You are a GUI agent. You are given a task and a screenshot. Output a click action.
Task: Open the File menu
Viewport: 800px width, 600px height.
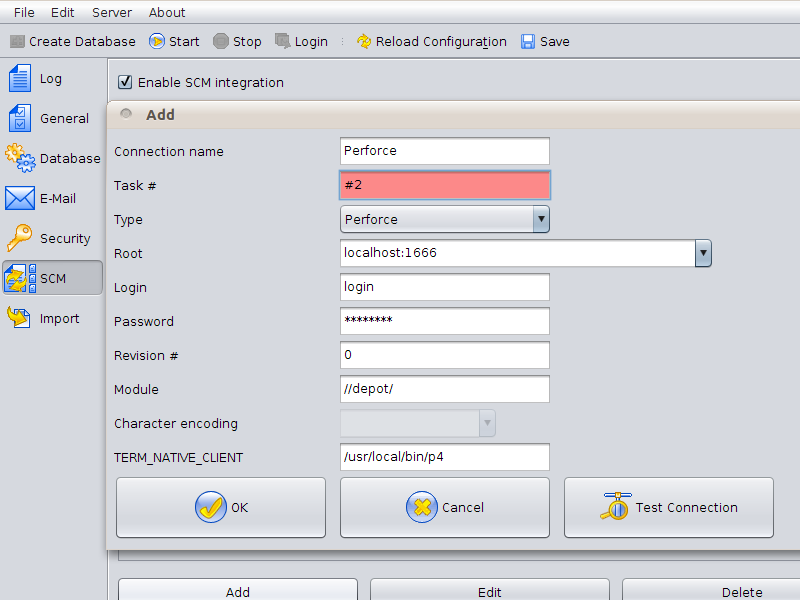tap(24, 12)
